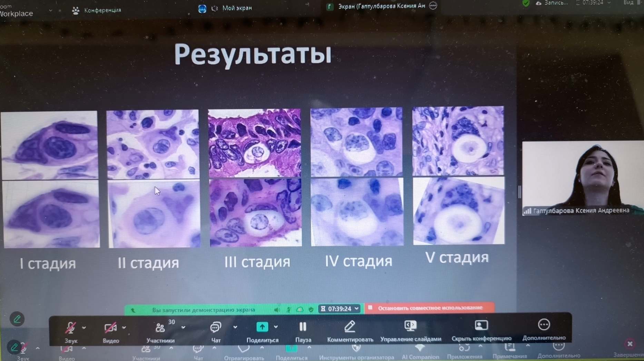Open the Конференция menu at the top
Viewport: 644px width, 361px height.
tap(97, 10)
